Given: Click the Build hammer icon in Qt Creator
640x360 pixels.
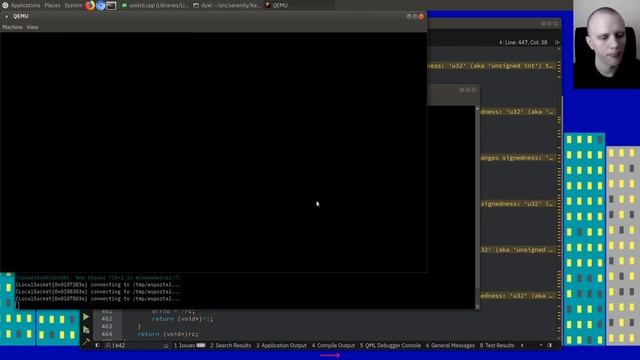Looking at the screenshot, I should click(86, 341).
